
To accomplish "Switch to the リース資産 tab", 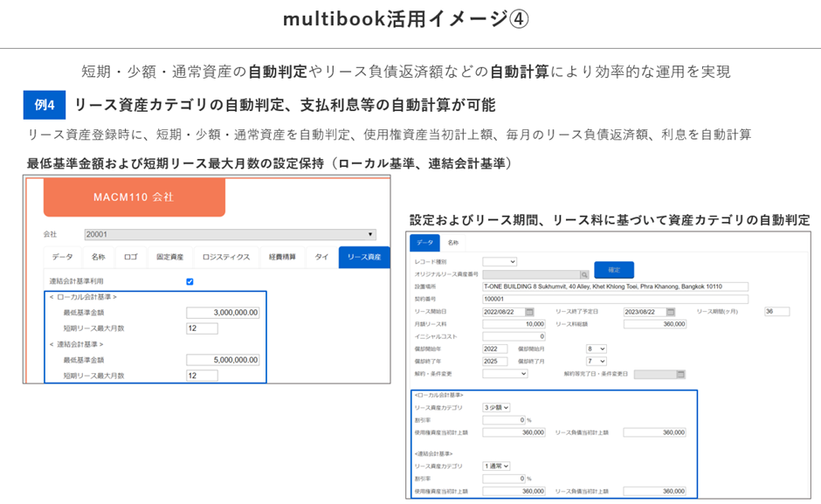I will pos(364,257).
